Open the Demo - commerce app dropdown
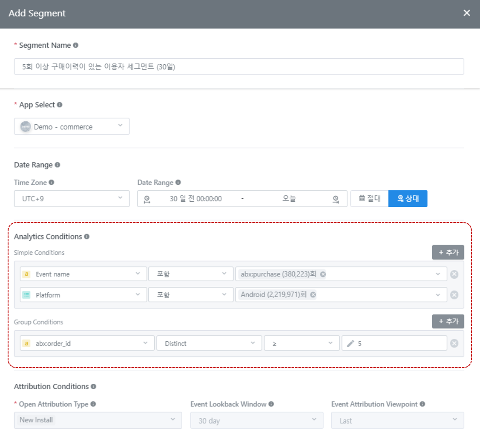Viewport: 480px width, 448px height. [x=72, y=126]
